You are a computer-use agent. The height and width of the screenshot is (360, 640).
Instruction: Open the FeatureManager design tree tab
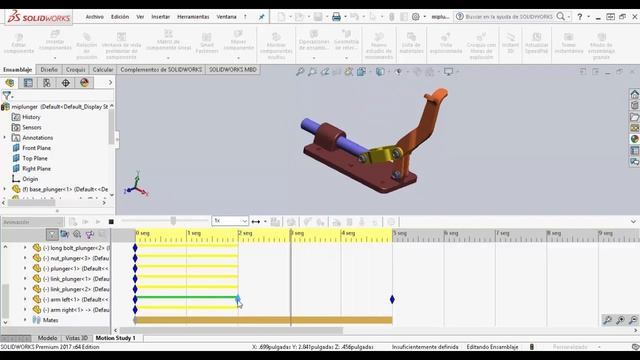9,83
